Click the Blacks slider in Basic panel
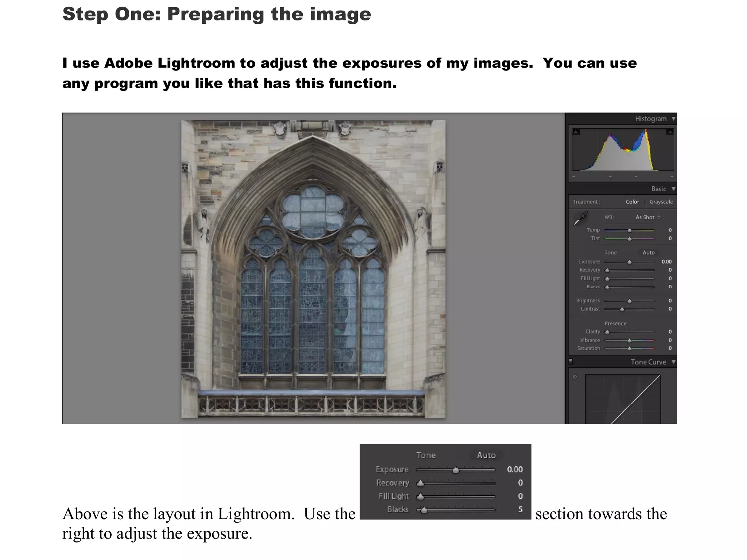Screen dimensions: 747x560 629,287
